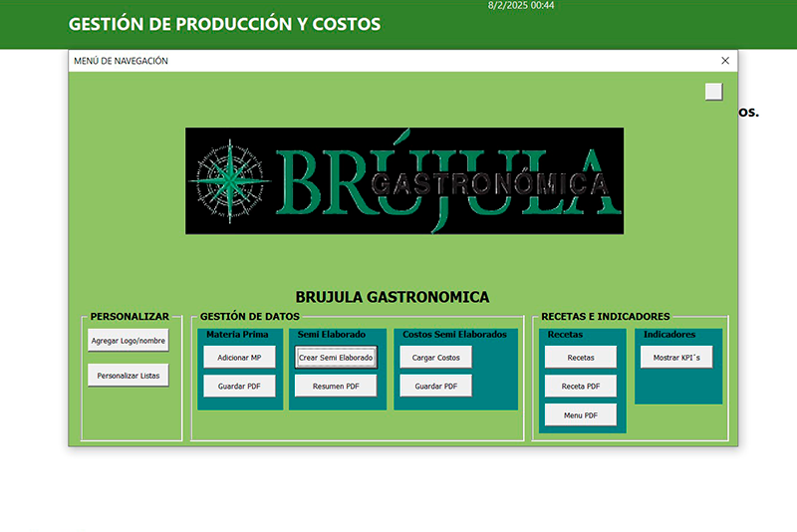The image size is (797, 532).
Task: Select Adicionar MP under Materia Prima
Action: coord(239,358)
